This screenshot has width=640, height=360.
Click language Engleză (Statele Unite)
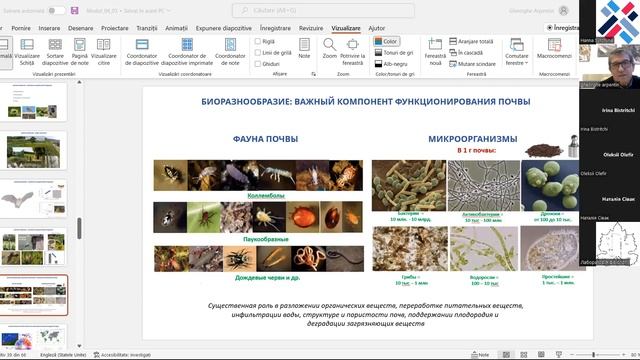coord(63,355)
